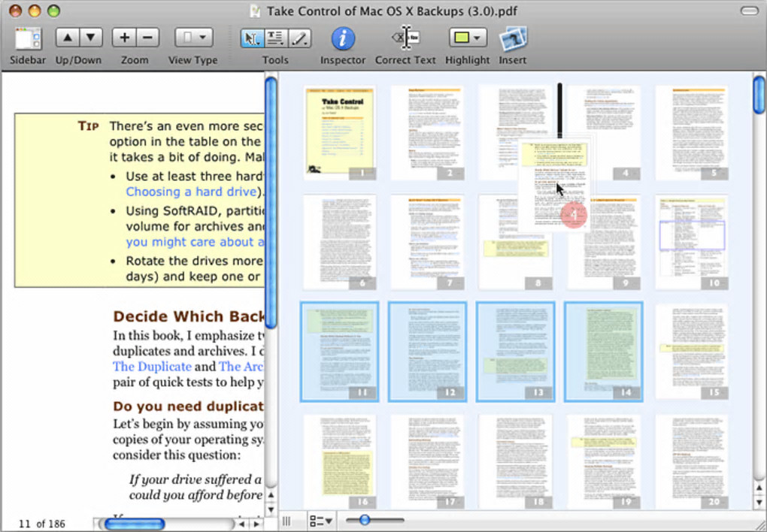Select page 19 thumbnail
Image resolution: width=767 pixels, height=532 pixels.
[604, 461]
